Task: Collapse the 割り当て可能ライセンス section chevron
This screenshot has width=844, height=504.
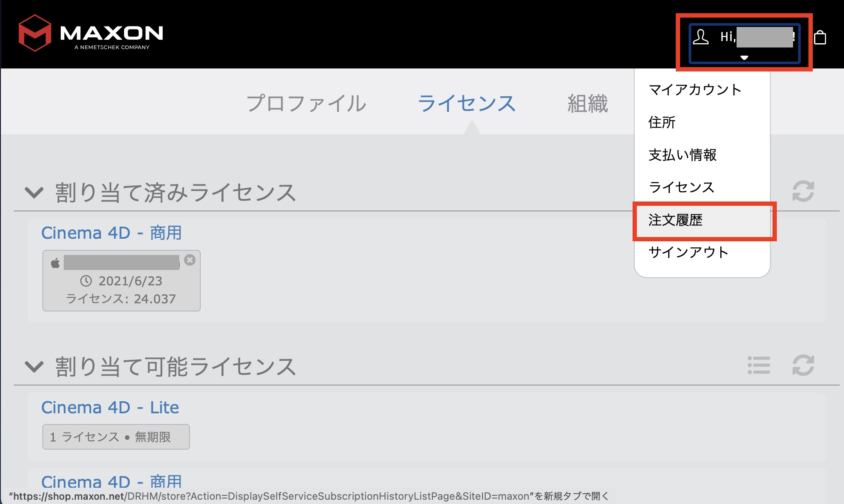Action: coord(34,367)
